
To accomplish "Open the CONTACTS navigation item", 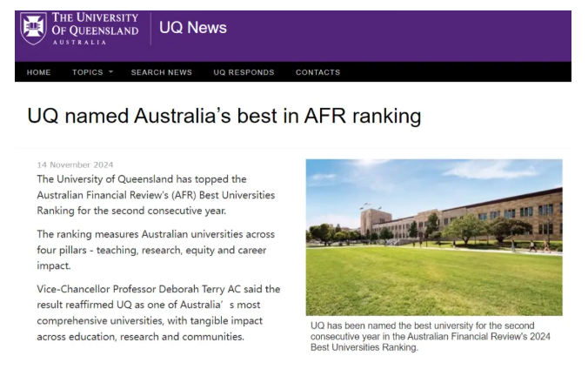I will click(317, 72).
